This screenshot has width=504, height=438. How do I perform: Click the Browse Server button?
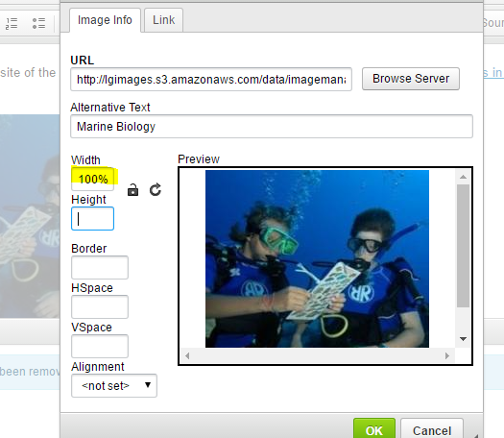pos(411,79)
